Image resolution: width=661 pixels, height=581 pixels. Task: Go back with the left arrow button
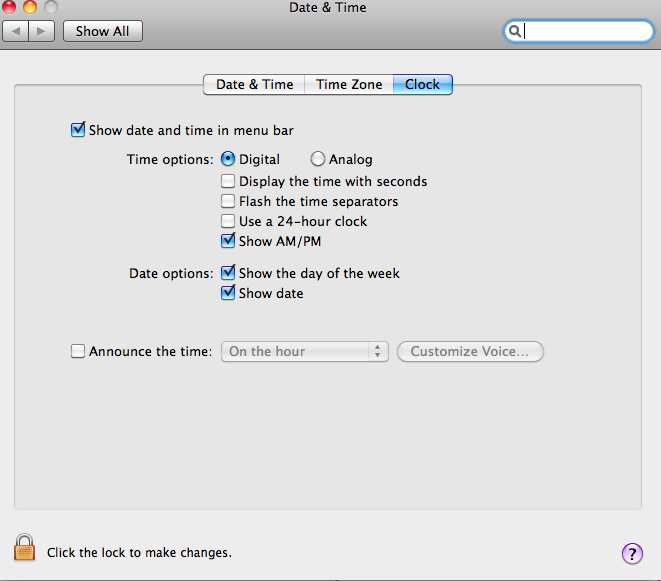pyautogui.click(x=16, y=31)
